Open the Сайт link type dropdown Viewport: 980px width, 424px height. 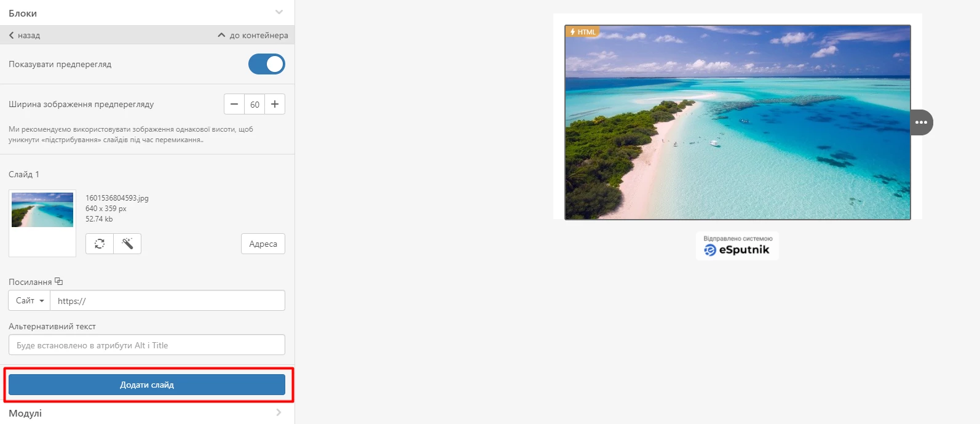pos(30,300)
